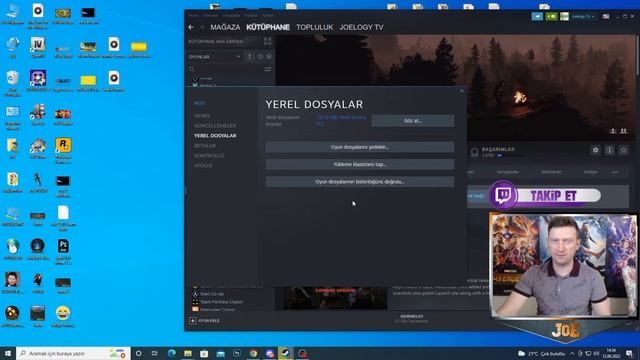This screenshot has height=360, width=640.
Task: Click the more (...) tab on the game page
Action: 615,172
